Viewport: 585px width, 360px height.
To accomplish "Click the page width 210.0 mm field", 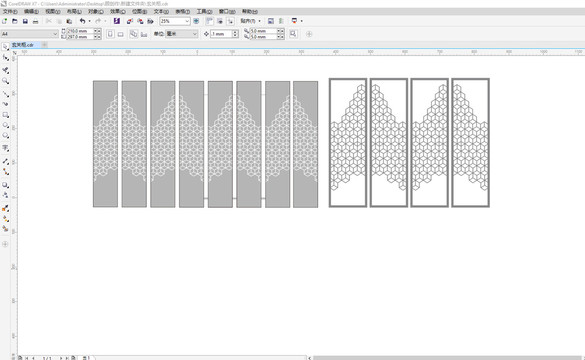I will [x=79, y=31].
